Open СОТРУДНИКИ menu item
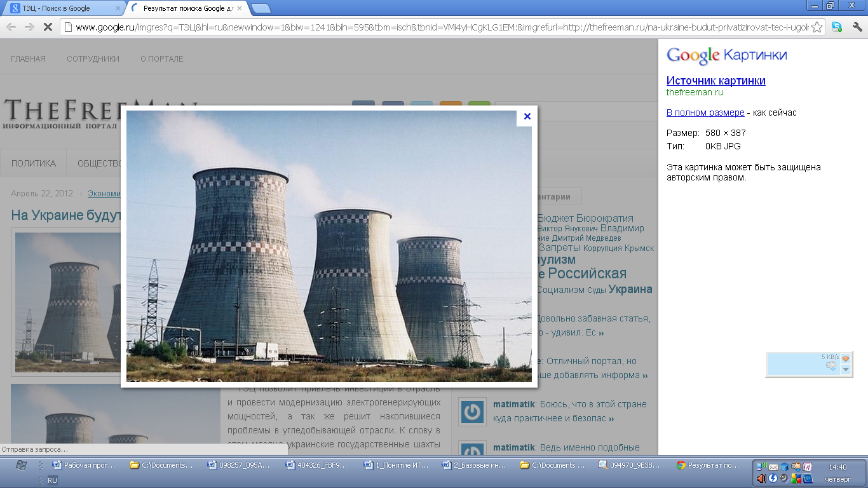 point(93,58)
